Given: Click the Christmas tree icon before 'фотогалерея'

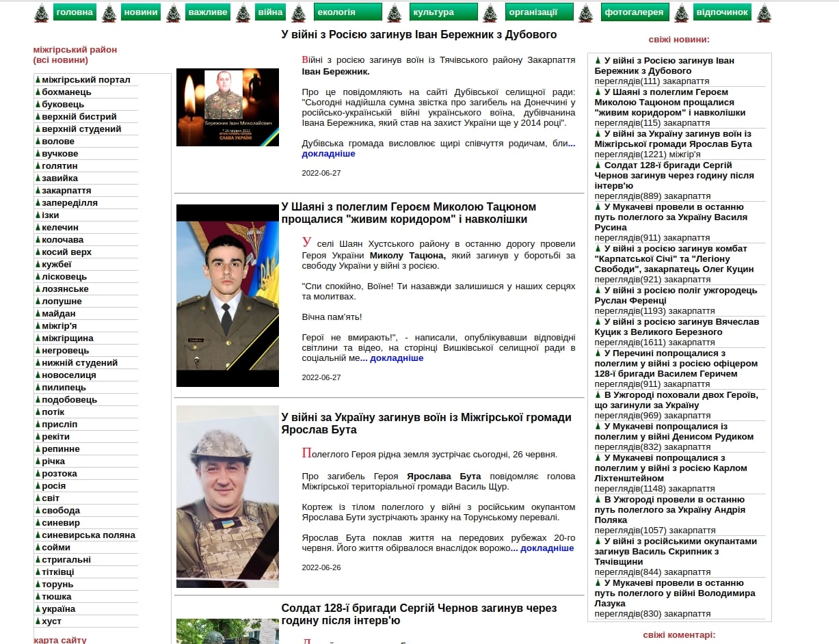Looking at the screenshot, I should 585,12.
